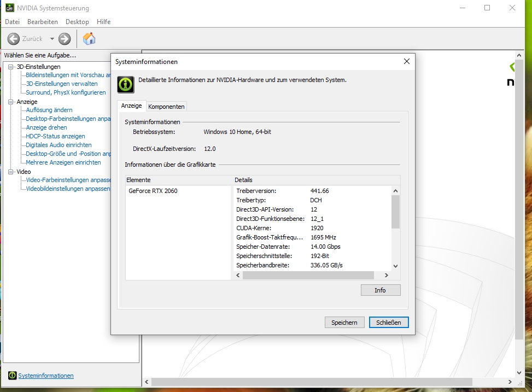Click main window horizontal scroll left arrow
The height and width of the screenshot is (392, 532).
pyautogui.click(x=147, y=382)
